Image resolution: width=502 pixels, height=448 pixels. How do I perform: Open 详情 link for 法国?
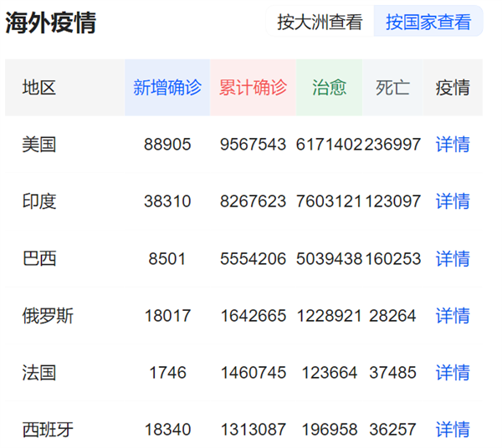[453, 373]
